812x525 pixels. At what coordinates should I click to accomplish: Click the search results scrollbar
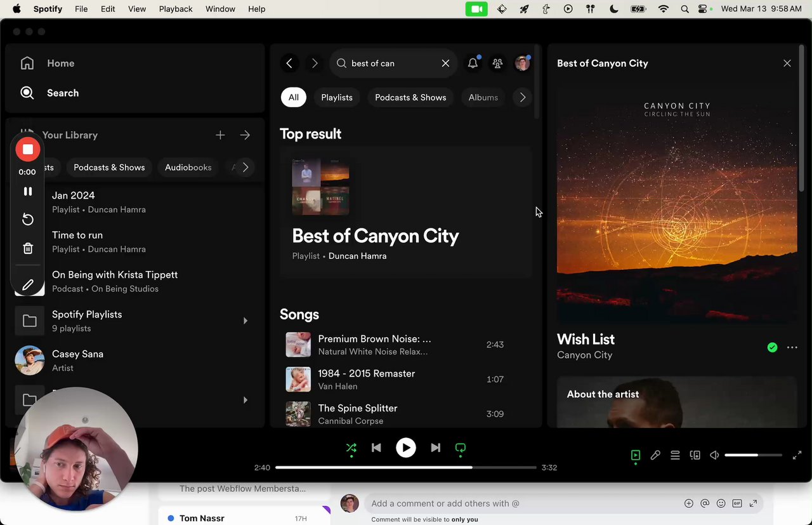(x=537, y=83)
